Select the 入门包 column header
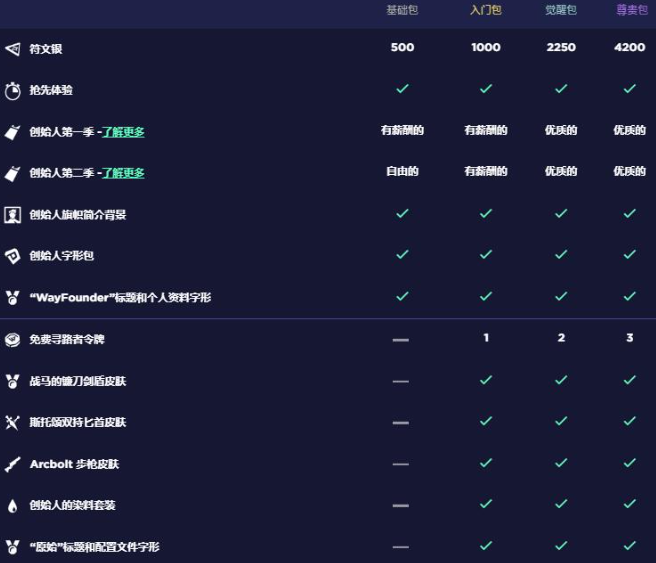This screenshot has width=656, height=563. pos(486,10)
